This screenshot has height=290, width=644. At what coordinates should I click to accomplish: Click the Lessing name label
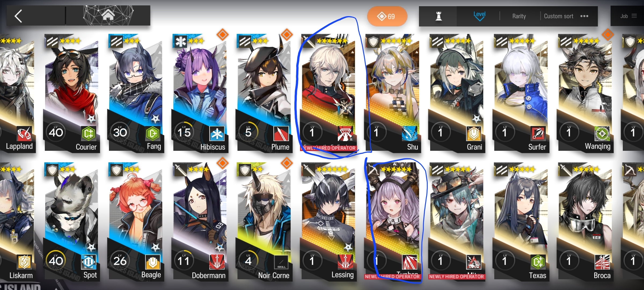(342, 275)
